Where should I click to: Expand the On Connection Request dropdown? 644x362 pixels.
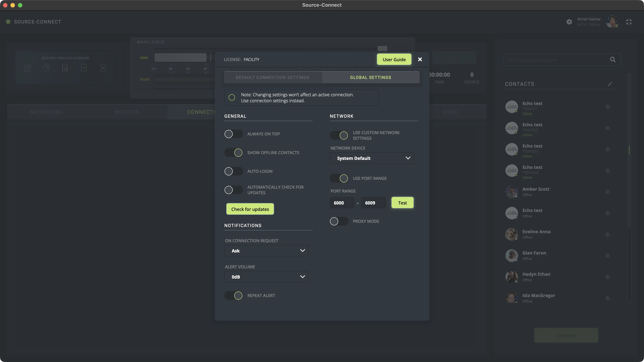click(x=266, y=251)
